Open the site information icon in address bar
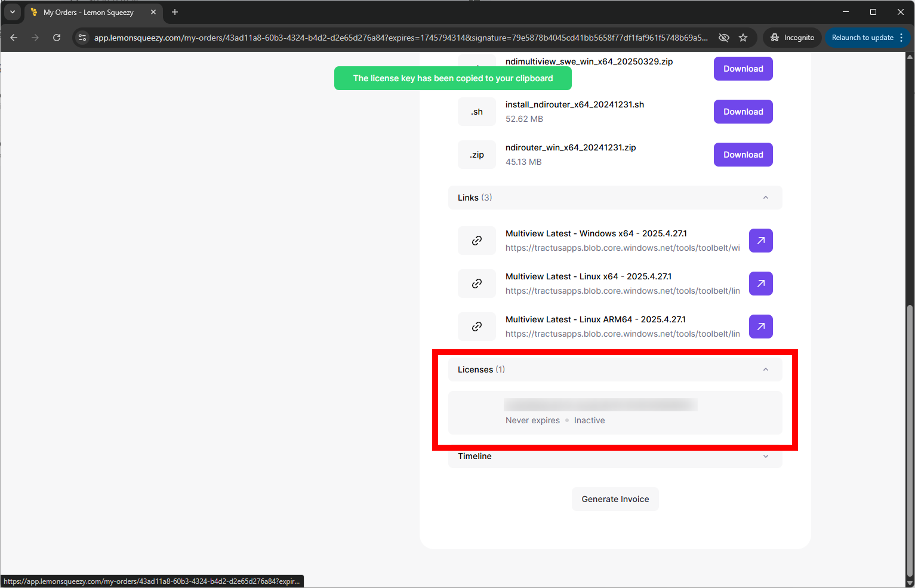The image size is (915, 588). point(82,38)
